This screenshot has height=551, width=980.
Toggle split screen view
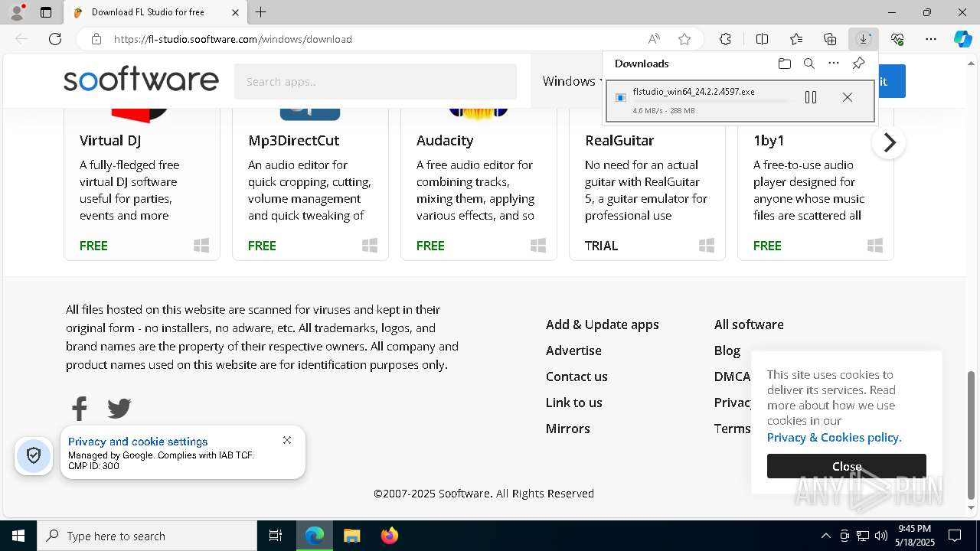coord(762,39)
